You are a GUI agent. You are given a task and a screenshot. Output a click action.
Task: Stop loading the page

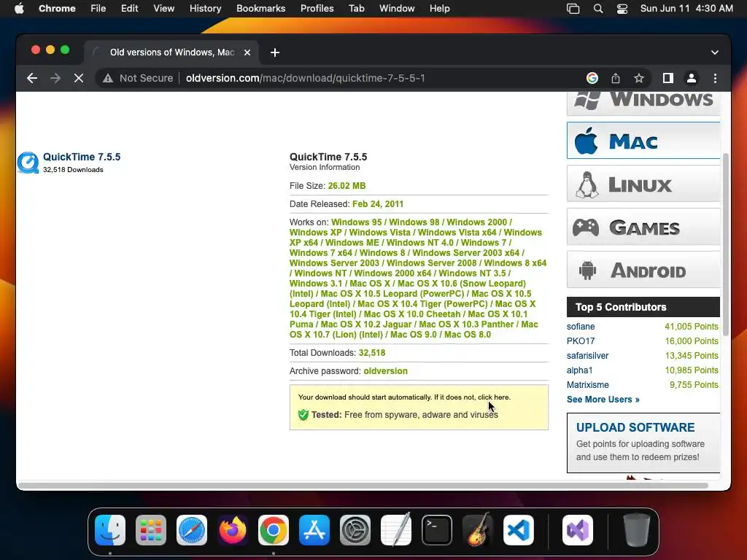(x=79, y=78)
